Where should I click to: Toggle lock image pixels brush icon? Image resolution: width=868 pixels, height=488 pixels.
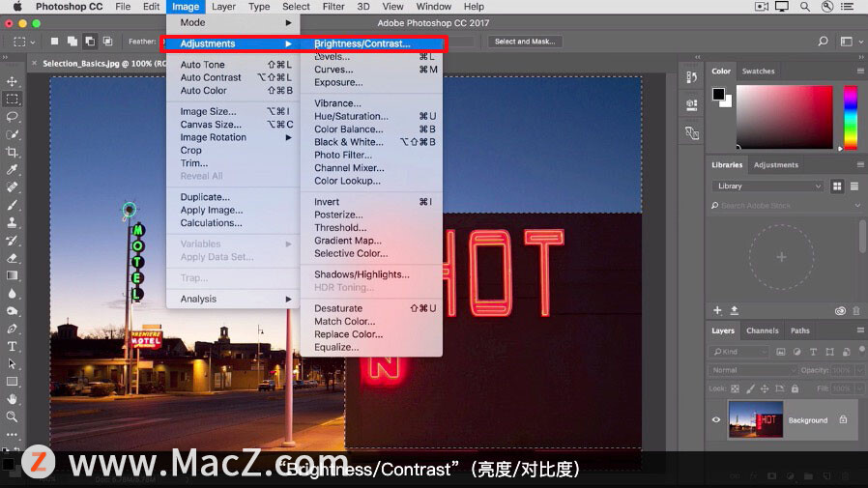click(750, 388)
